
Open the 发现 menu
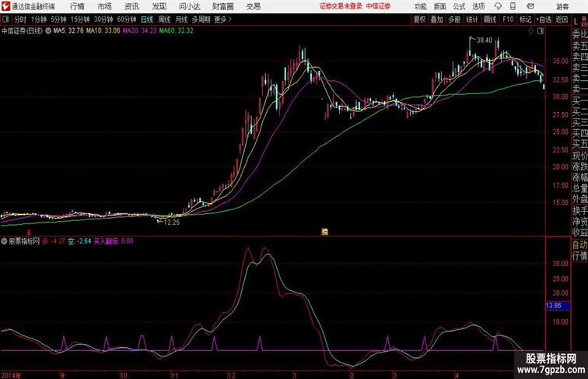159,6
